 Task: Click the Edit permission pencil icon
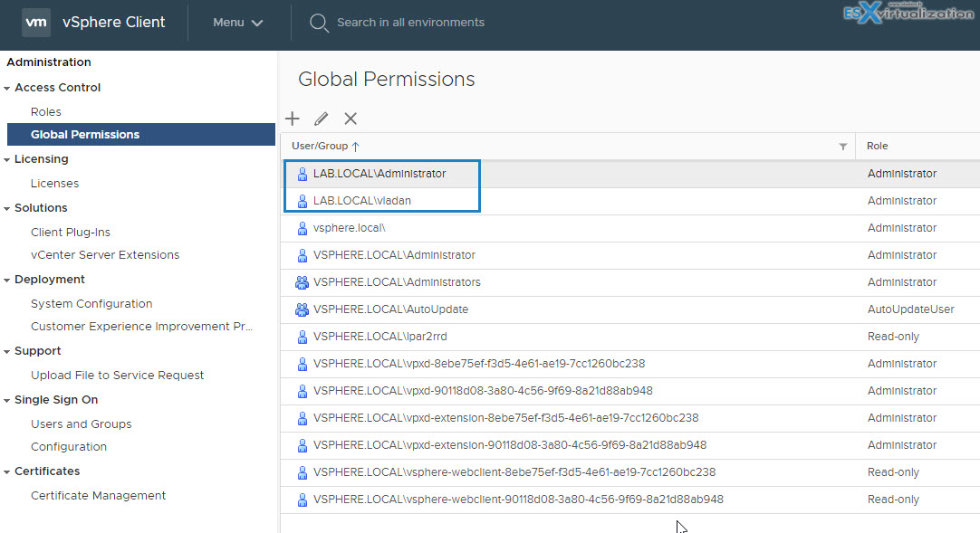click(321, 119)
